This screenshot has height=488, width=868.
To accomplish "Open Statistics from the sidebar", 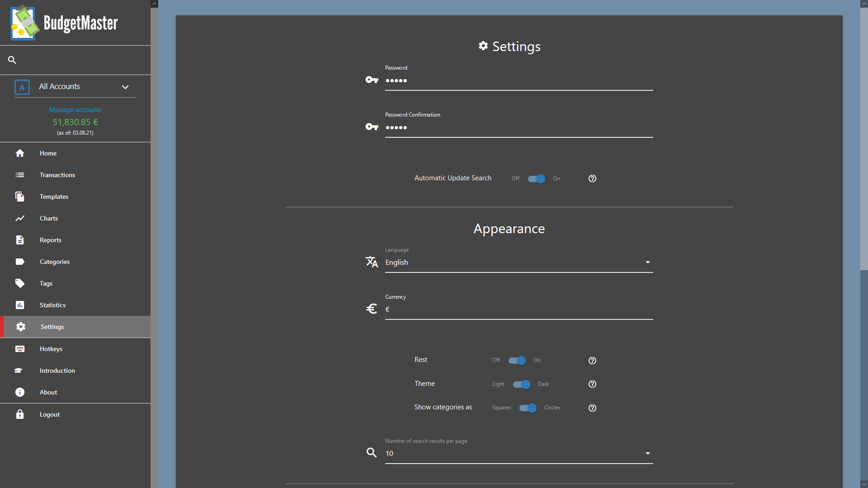I will point(75,305).
